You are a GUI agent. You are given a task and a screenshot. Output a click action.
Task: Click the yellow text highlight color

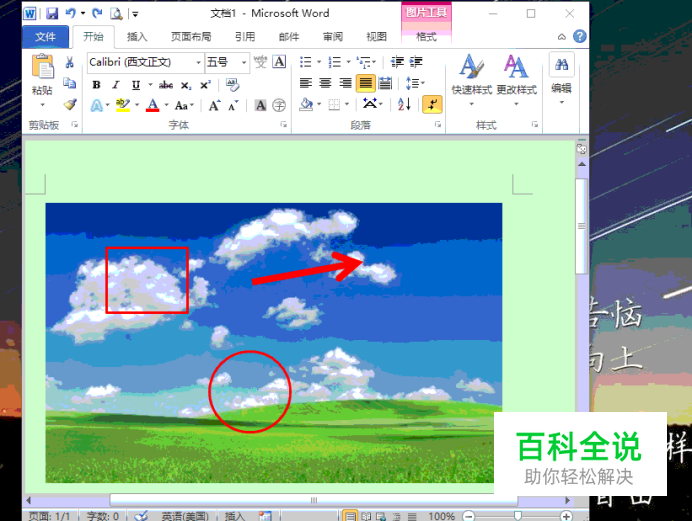click(x=123, y=105)
